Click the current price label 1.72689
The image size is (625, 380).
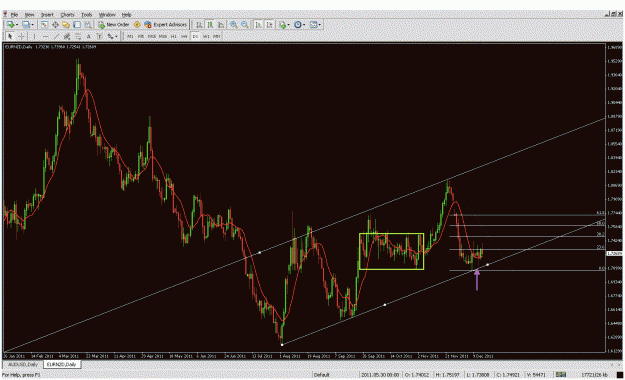click(x=614, y=254)
